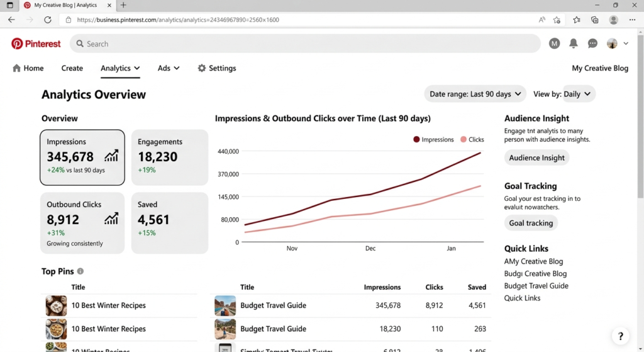Select the Engagements metric card
Screen dimensions: 644x352
point(170,157)
